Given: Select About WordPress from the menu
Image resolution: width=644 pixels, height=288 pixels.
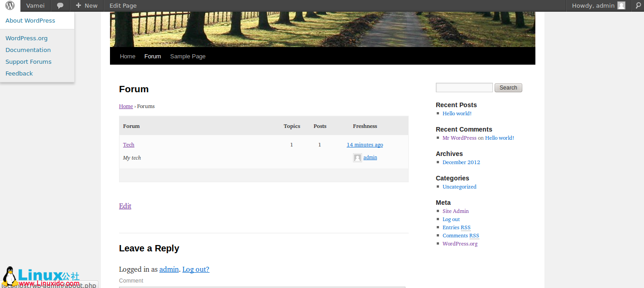Looking at the screenshot, I should coord(30,21).
